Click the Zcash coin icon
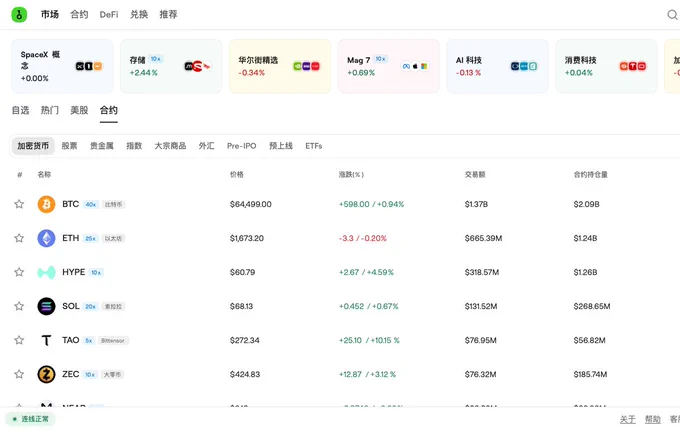 coord(46,374)
